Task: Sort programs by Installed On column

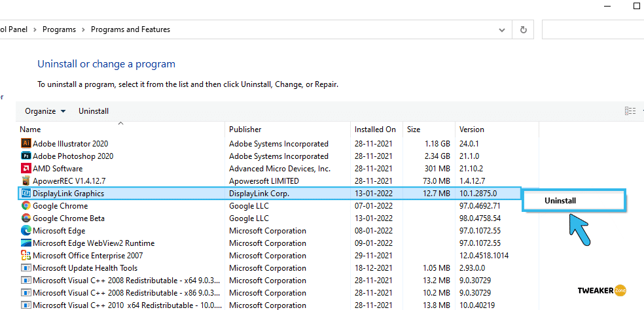Action: pyautogui.click(x=375, y=129)
